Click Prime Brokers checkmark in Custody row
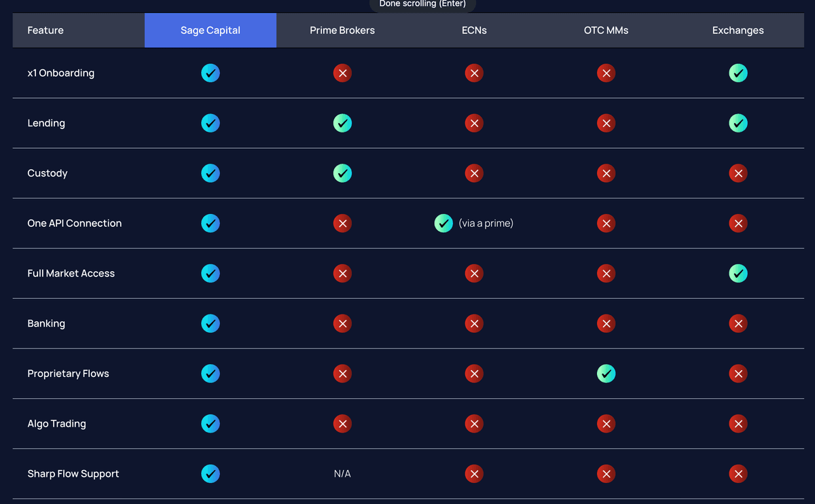 point(342,173)
